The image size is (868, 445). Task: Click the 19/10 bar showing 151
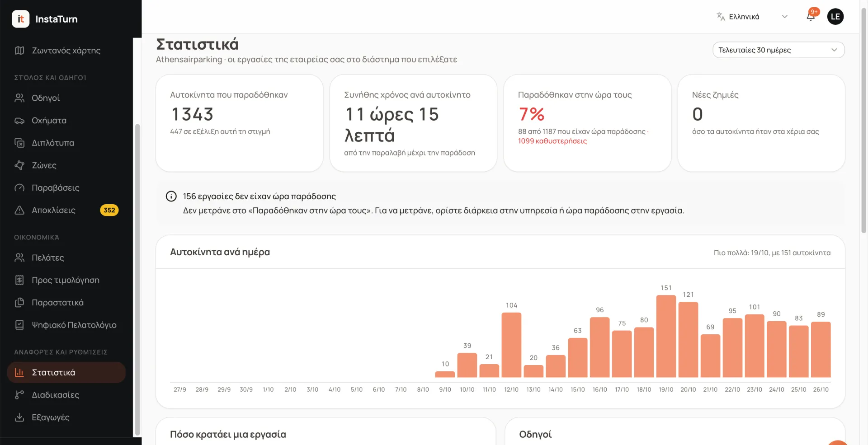click(666, 336)
